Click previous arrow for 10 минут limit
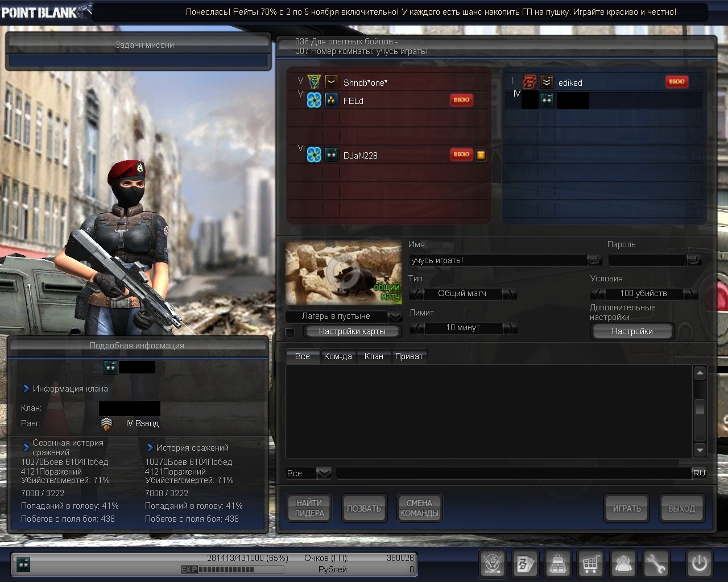Viewport: 728px width, 582px height. [x=417, y=328]
